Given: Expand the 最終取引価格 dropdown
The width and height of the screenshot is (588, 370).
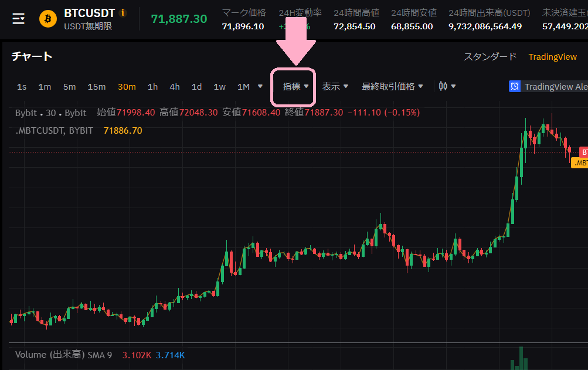Looking at the screenshot, I should (x=392, y=86).
